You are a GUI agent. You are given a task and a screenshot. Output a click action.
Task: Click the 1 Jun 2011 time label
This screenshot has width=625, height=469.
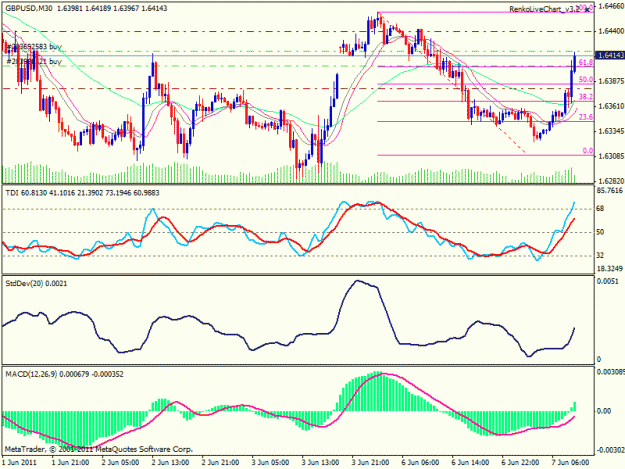tap(19, 463)
